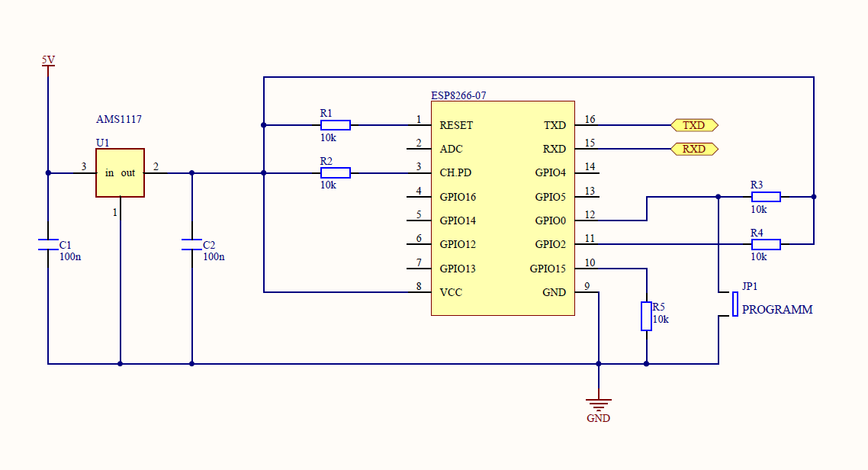Click the C2 capacitor symbol
The width and height of the screenshot is (868, 470).
coord(192,244)
